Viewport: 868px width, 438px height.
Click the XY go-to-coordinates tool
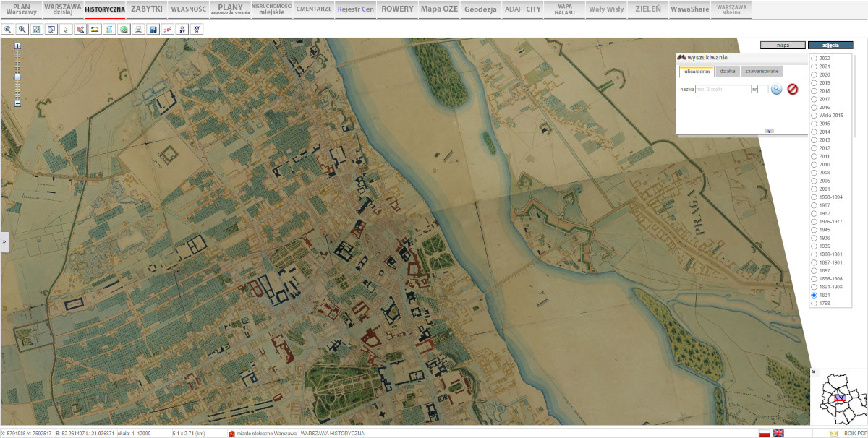point(196,30)
